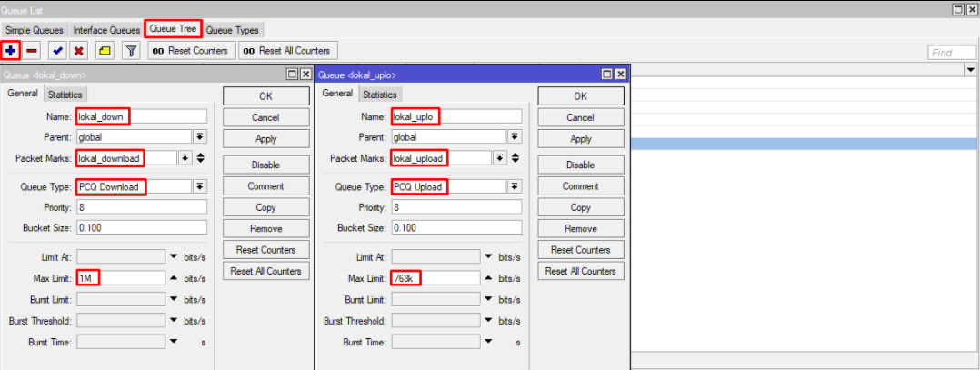980x370 pixels.
Task: Expand Burst Threshold field in lokal_down dialog
Action: tap(174, 321)
